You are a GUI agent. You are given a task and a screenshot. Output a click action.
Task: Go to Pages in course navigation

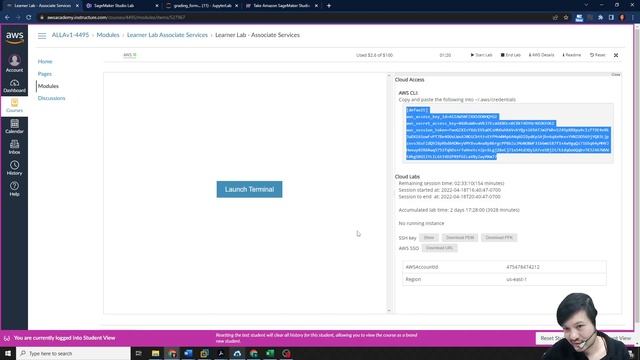(x=44, y=74)
